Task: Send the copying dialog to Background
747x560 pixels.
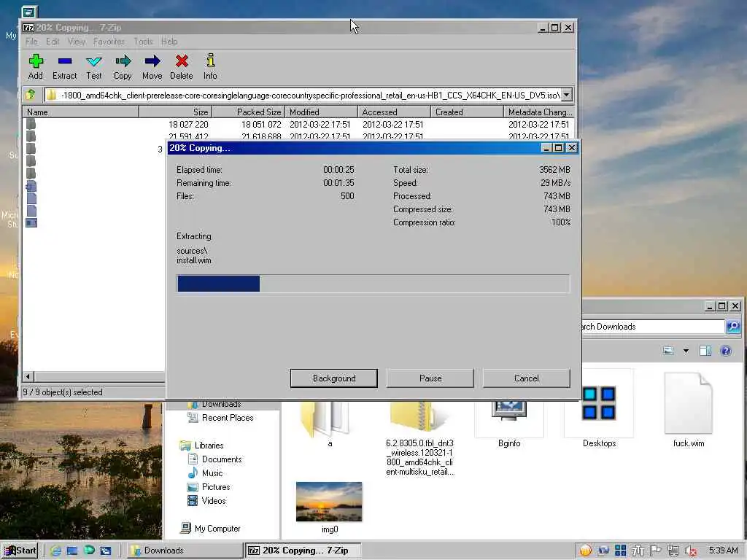Action: [334, 378]
